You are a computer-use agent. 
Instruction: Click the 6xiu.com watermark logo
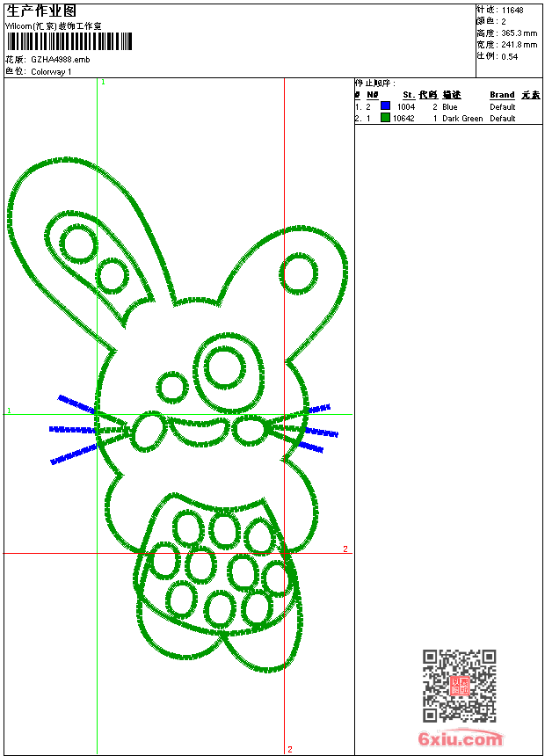click(461, 740)
